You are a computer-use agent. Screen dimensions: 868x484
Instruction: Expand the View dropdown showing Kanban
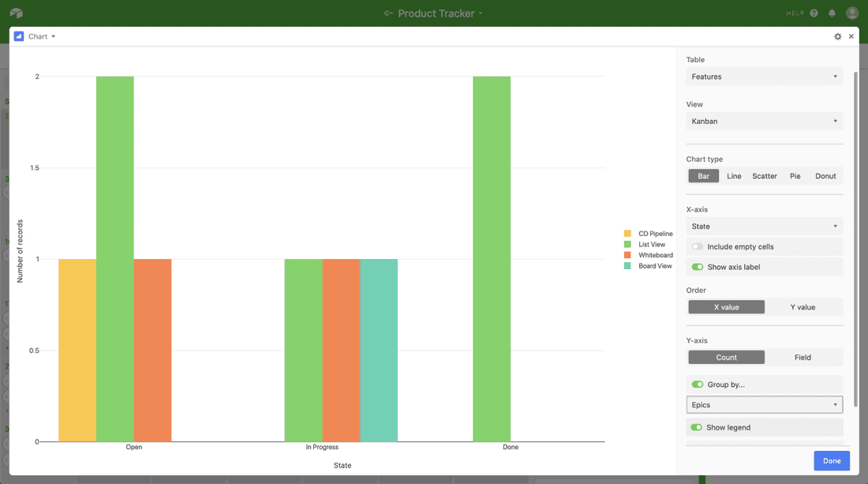[x=764, y=122]
